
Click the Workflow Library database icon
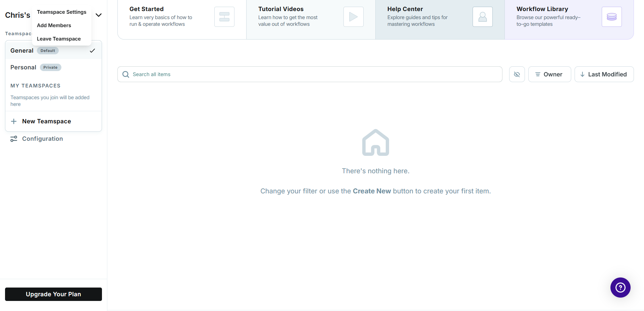pyautogui.click(x=612, y=17)
